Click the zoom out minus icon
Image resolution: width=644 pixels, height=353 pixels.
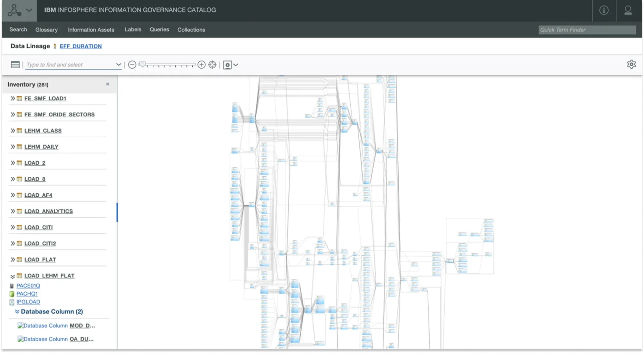click(132, 65)
